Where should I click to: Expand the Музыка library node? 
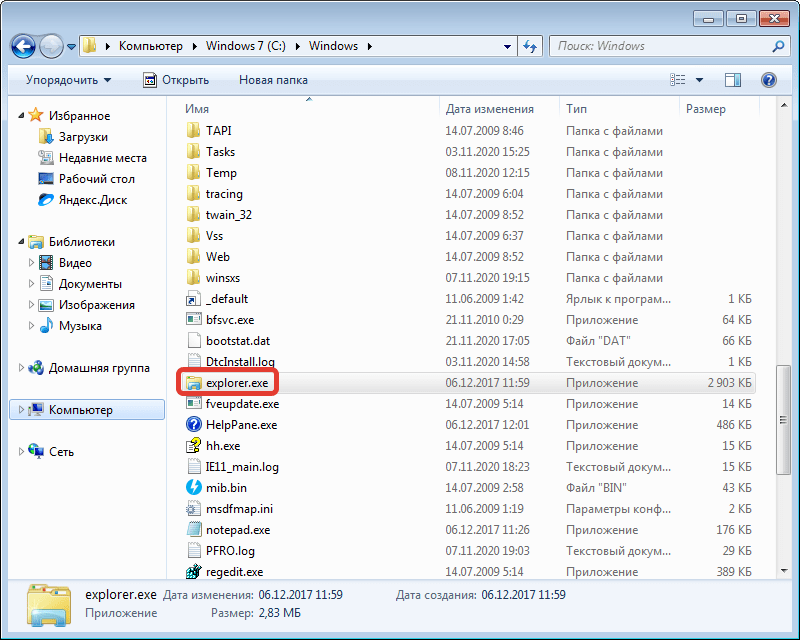tap(31, 326)
